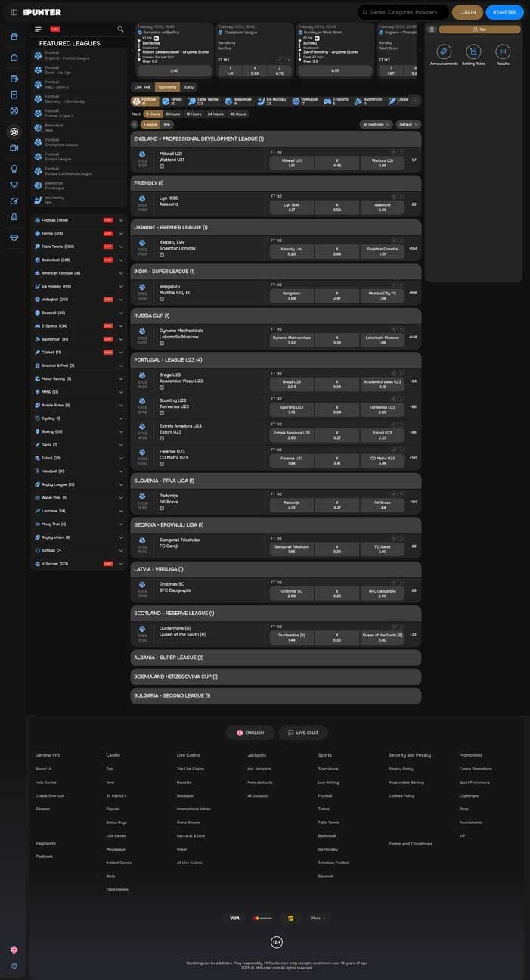Select the 6 Hours time filter
Viewport: 530px width, 980px height.
pos(173,114)
